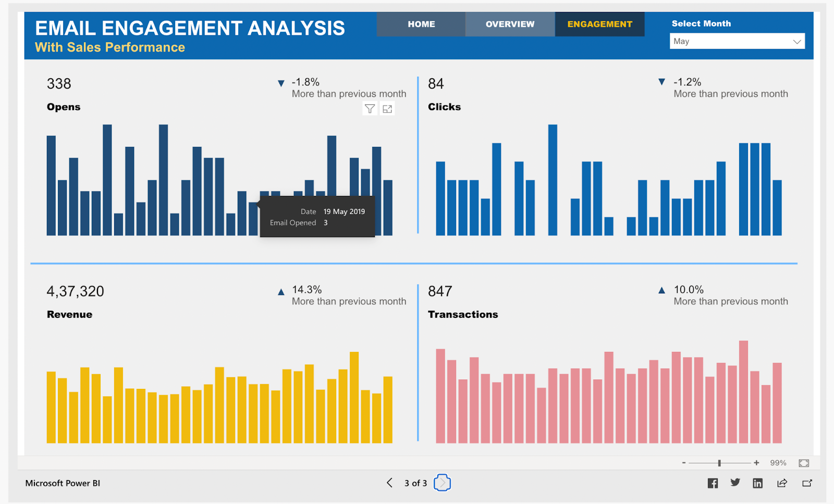Share the report on Facebook
The image size is (834, 504).
click(x=713, y=483)
